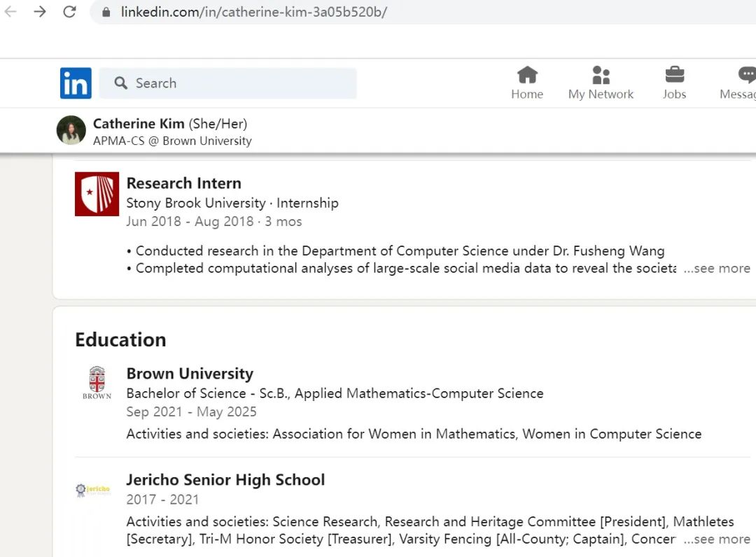This screenshot has height=557, width=756.
Task: Open My Network icon
Action: click(x=601, y=75)
